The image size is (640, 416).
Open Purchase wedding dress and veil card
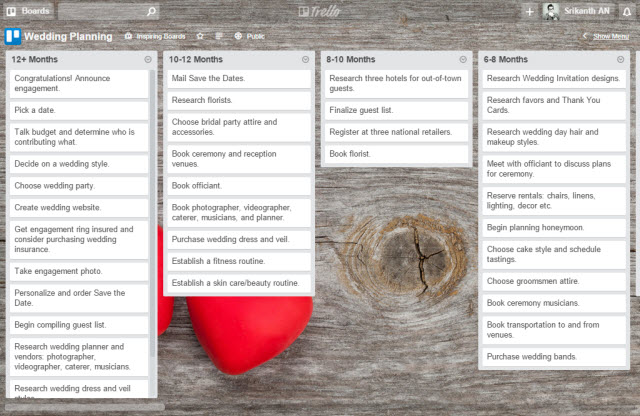(239, 240)
